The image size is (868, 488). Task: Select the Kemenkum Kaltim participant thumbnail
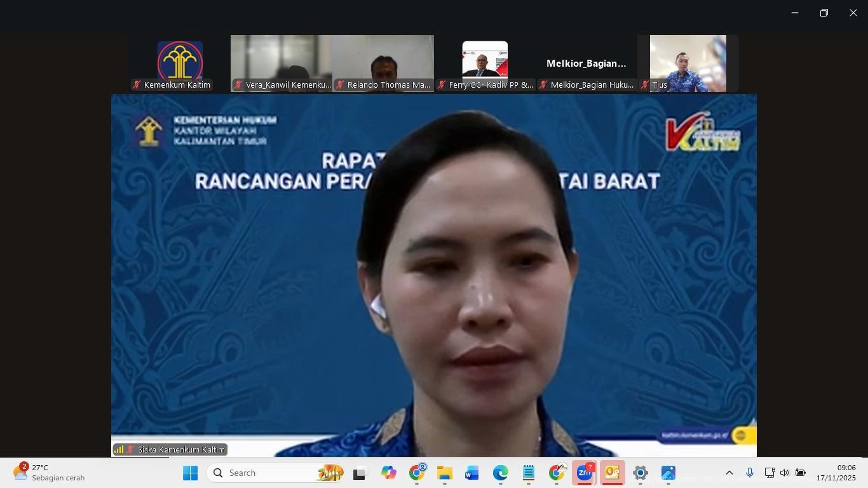(x=180, y=64)
